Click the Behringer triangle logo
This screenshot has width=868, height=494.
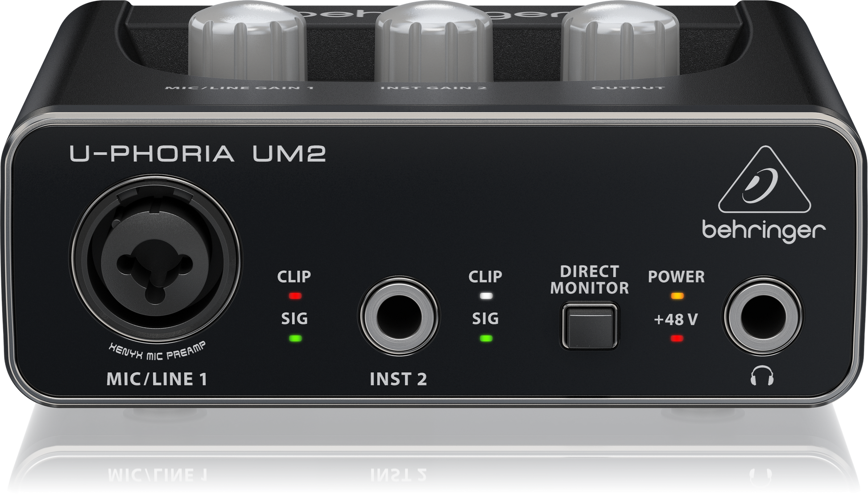(x=764, y=182)
